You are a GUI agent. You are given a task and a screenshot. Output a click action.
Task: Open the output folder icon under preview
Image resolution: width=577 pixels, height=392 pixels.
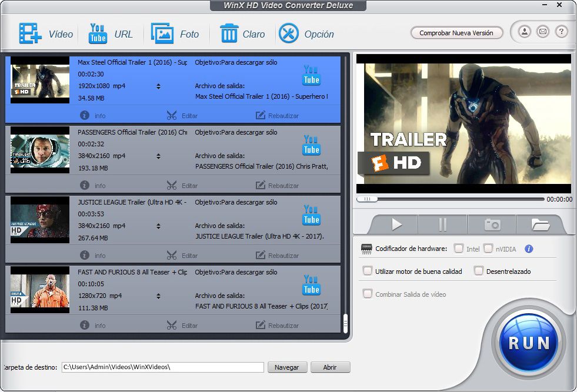tap(539, 225)
